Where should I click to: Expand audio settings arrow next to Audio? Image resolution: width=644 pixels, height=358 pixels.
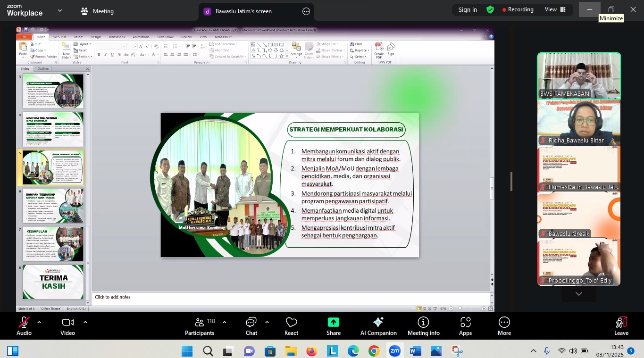coord(39,322)
